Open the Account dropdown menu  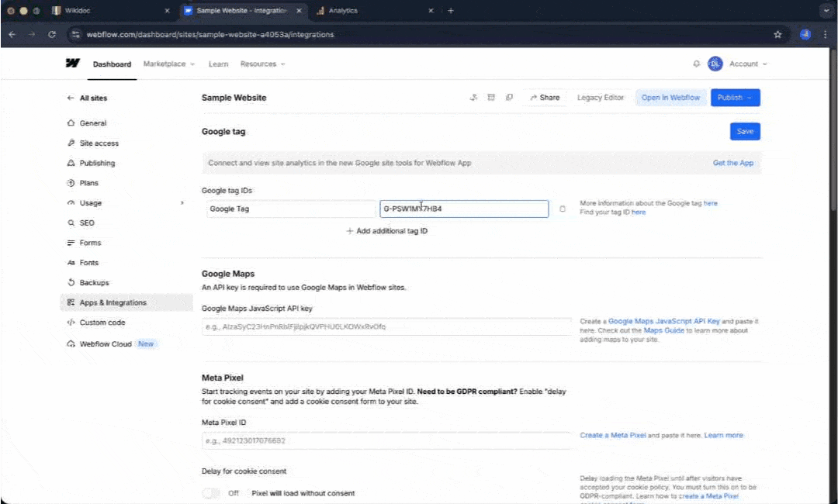748,64
